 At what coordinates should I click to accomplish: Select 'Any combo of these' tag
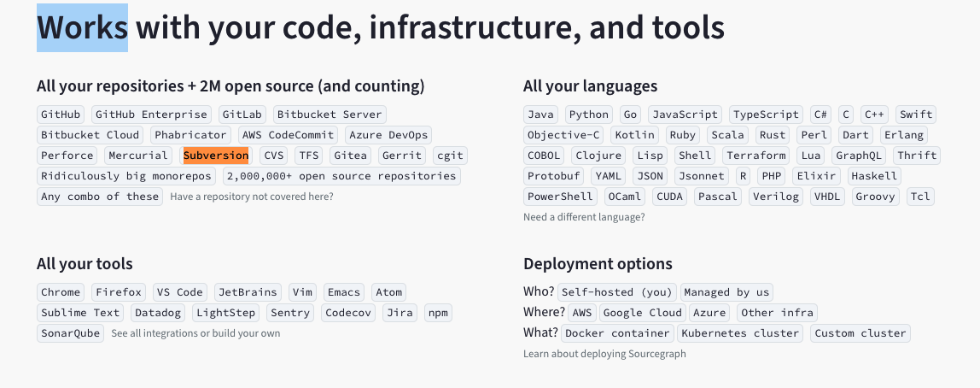coord(100,197)
